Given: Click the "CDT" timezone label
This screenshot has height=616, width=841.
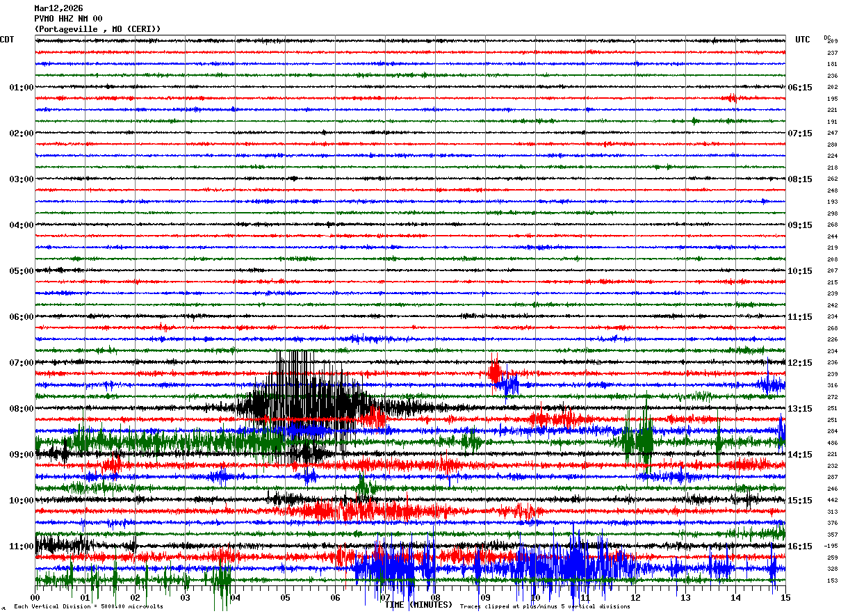Looking at the screenshot, I should [8, 40].
